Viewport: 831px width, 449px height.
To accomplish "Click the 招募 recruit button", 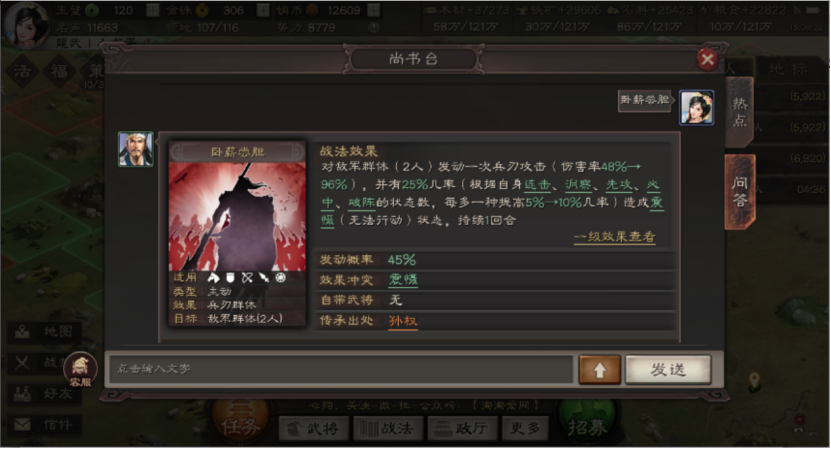I will [587, 425].
